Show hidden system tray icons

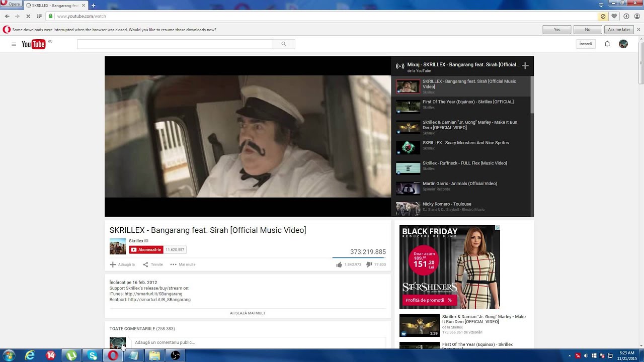point(570,355)
